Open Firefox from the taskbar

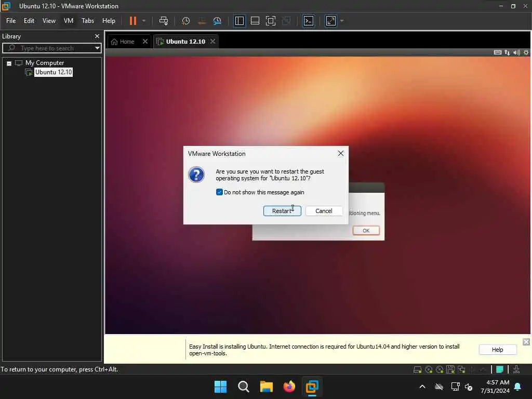click(x=289, y=387)
